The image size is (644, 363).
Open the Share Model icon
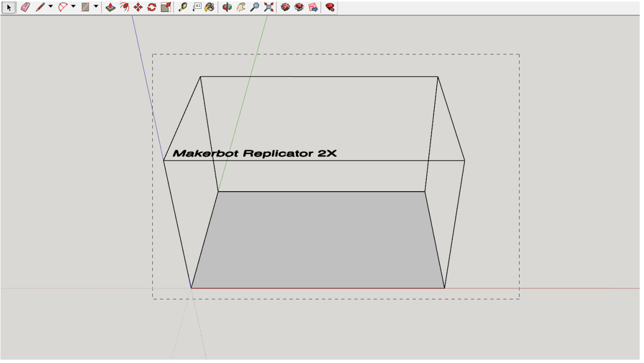tap(299, 7)
